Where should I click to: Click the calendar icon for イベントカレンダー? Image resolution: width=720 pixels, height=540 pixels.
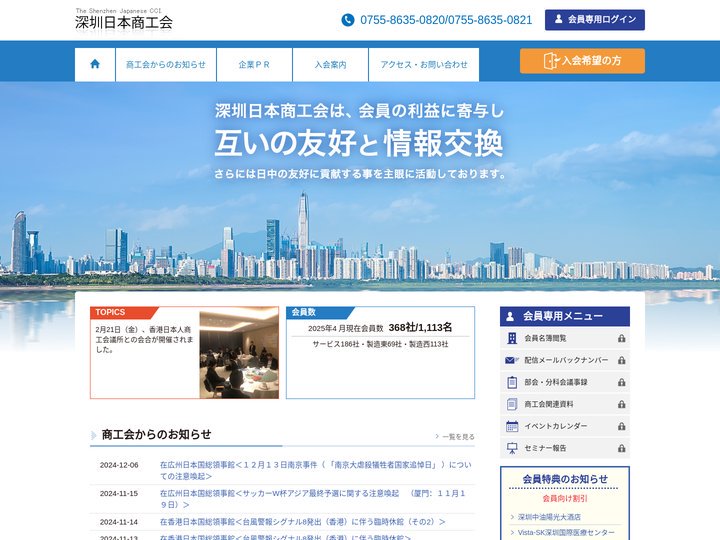tap(512, 426)
